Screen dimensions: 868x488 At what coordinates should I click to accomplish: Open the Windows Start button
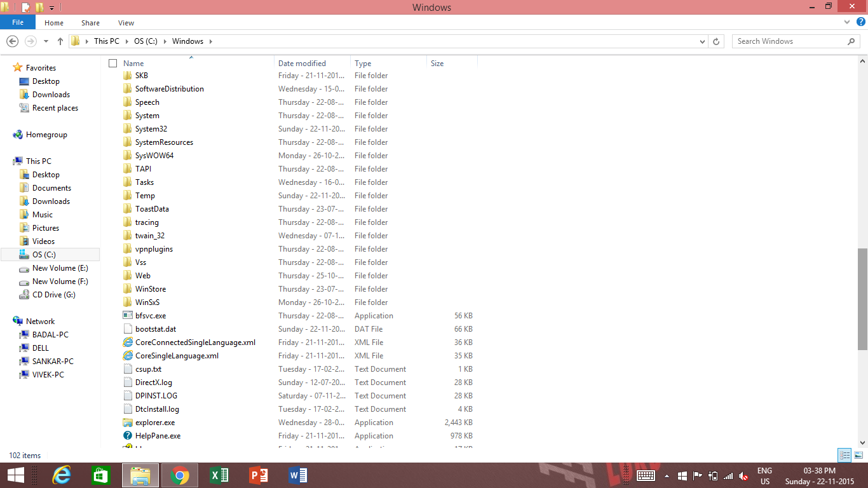click(x=15, y=475)
